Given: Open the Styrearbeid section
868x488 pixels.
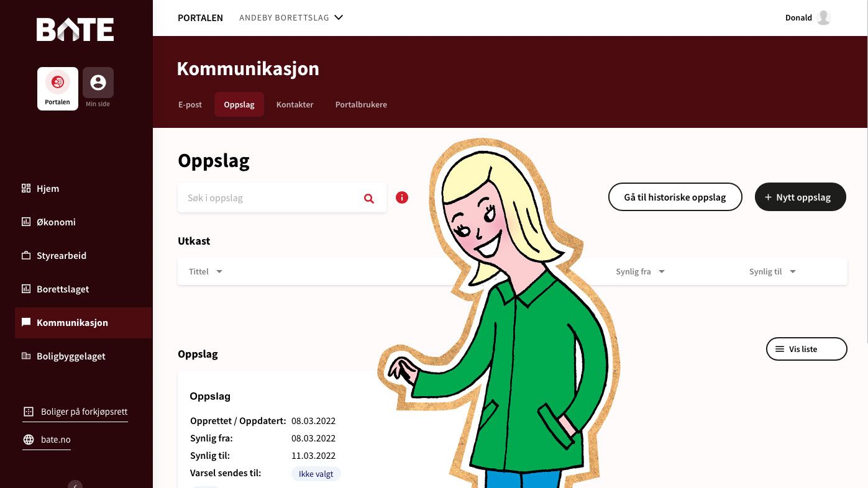Looking at the screenshot, I should (x=62, y=255).
